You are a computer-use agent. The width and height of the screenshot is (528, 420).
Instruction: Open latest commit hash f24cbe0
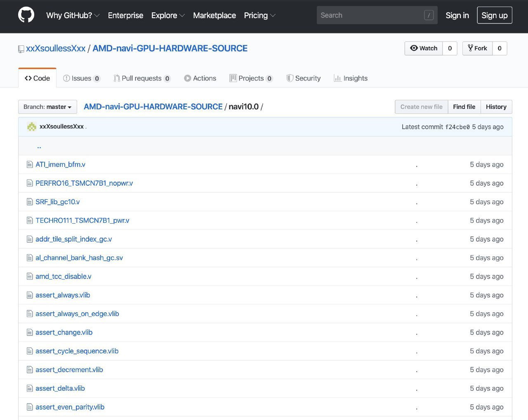pyautogui.click(x=457, y=127)
